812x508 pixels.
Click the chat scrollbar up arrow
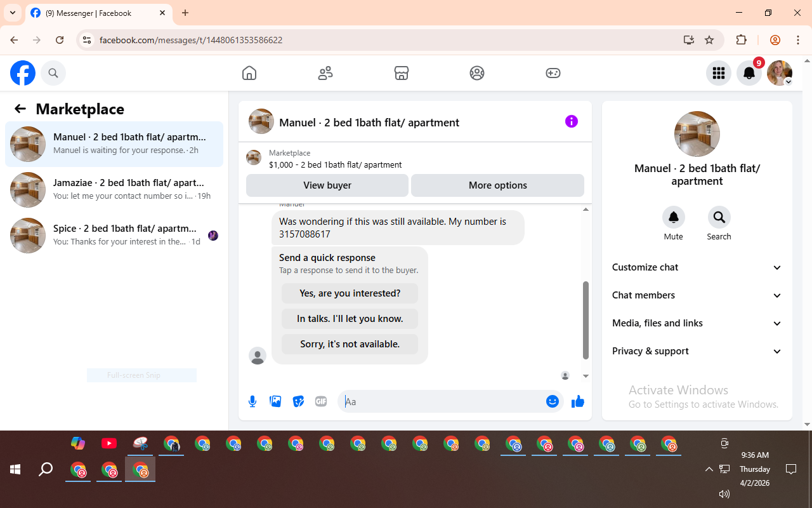pos(586,210)
